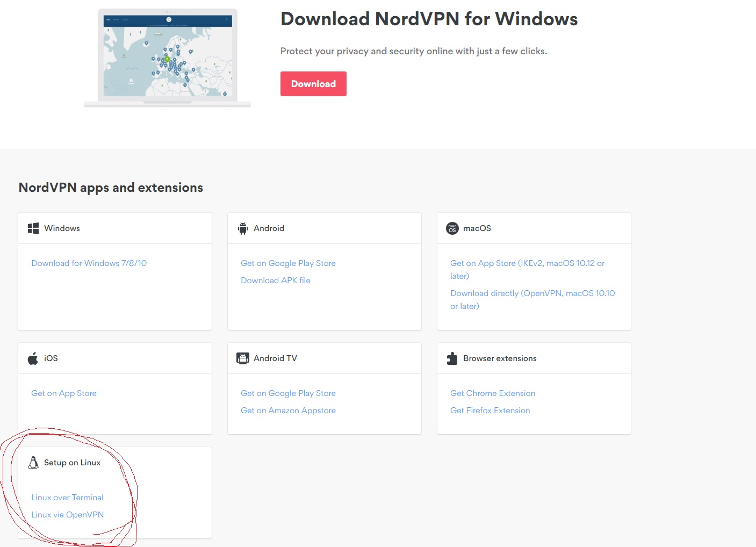
Task: Open Get Firefox Extension link
Action: coord(490,411)
